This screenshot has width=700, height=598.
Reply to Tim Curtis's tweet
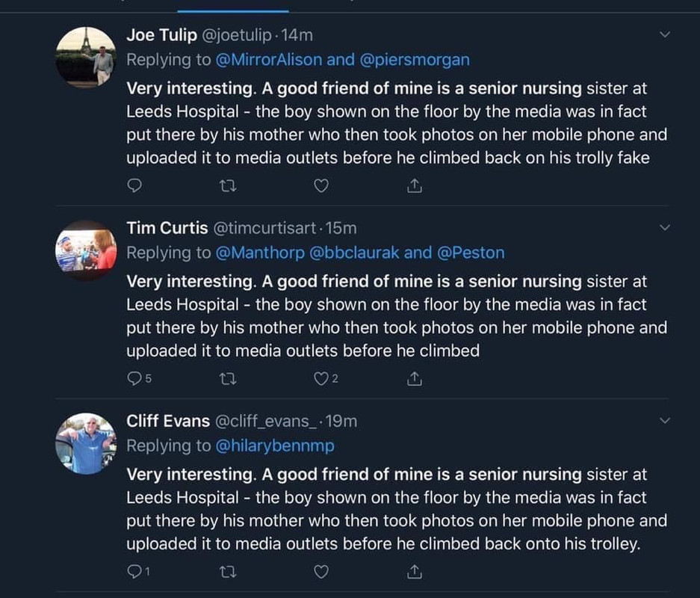(x=135, y=379)
